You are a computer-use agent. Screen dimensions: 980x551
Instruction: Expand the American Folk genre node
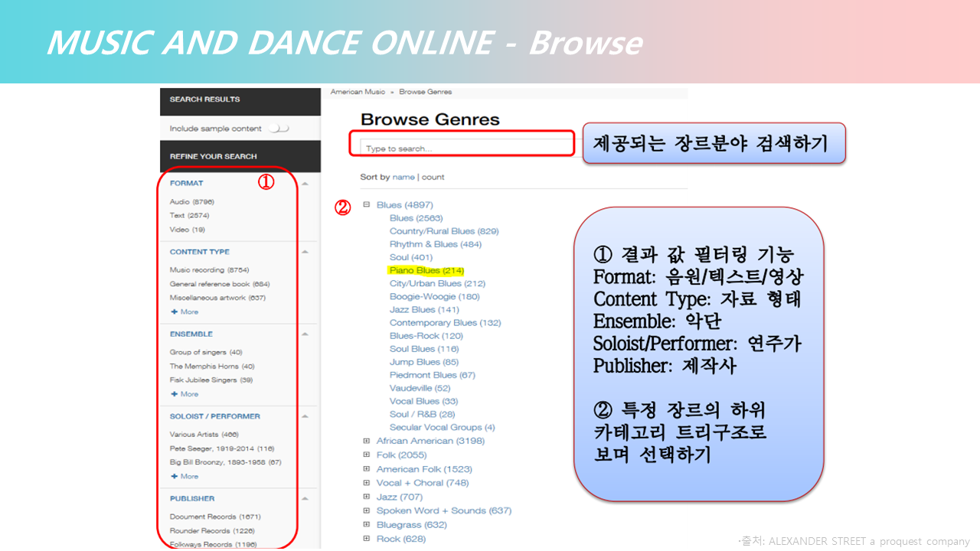[367, 469]
